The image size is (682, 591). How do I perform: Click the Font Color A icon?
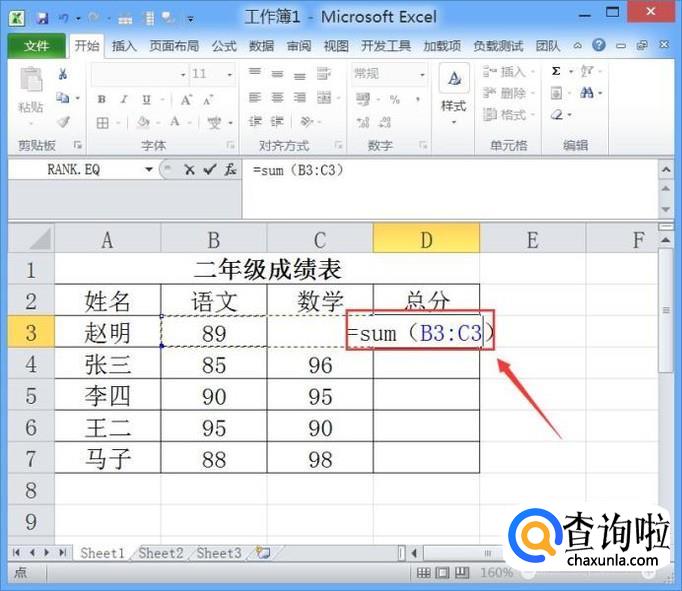(175, 122)
